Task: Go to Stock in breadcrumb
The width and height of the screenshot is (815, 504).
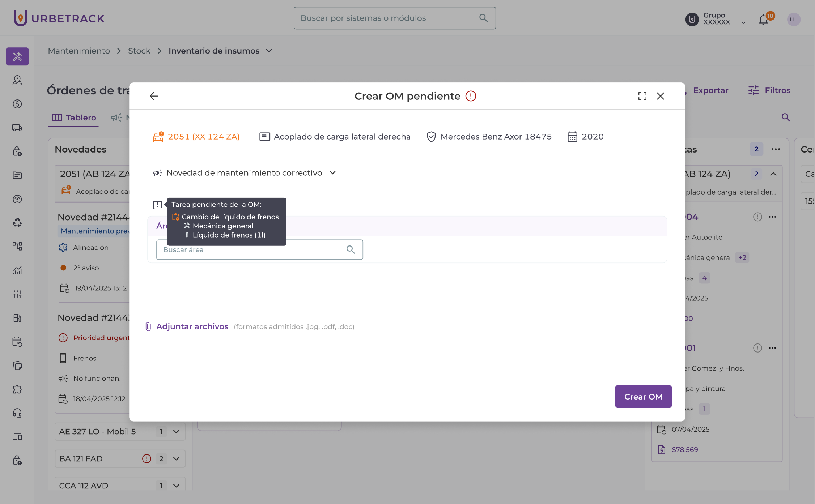Action: (x=139, y=51)
